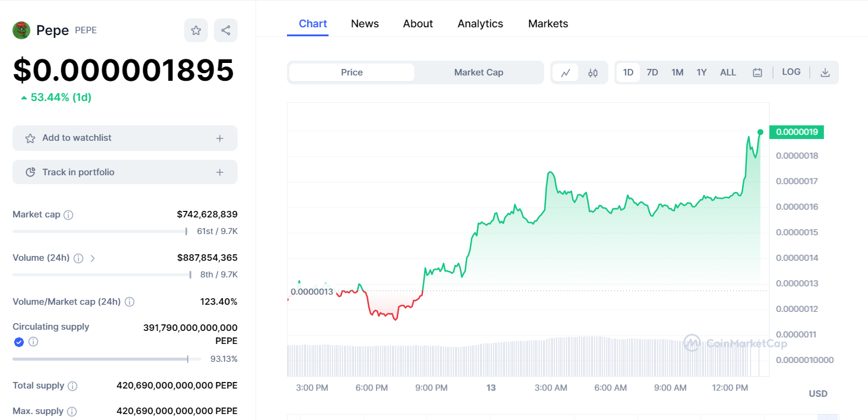Click info icon next to Volume/Market cap
The image size is (868, 420).
click(130, 302)
